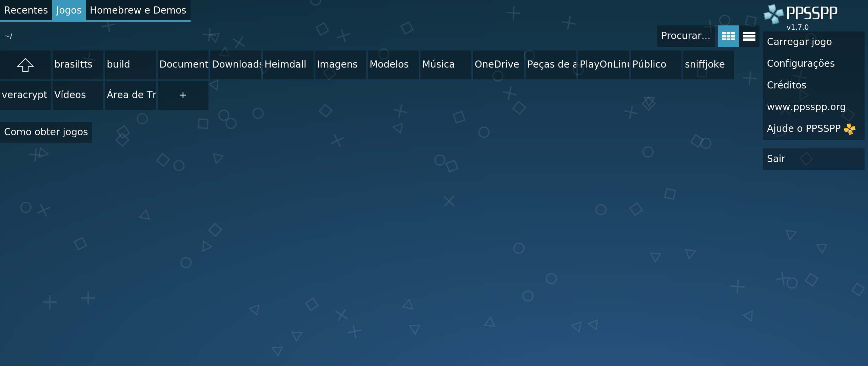This screenshot has width=868, height=366.
Task: Switch to list view layout
Action: pos(749,36)
